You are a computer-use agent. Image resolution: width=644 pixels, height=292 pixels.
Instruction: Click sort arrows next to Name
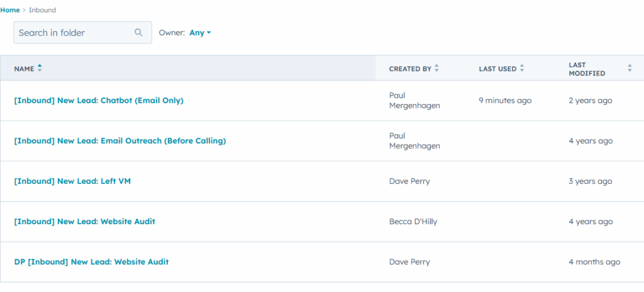tap(40, 68)
